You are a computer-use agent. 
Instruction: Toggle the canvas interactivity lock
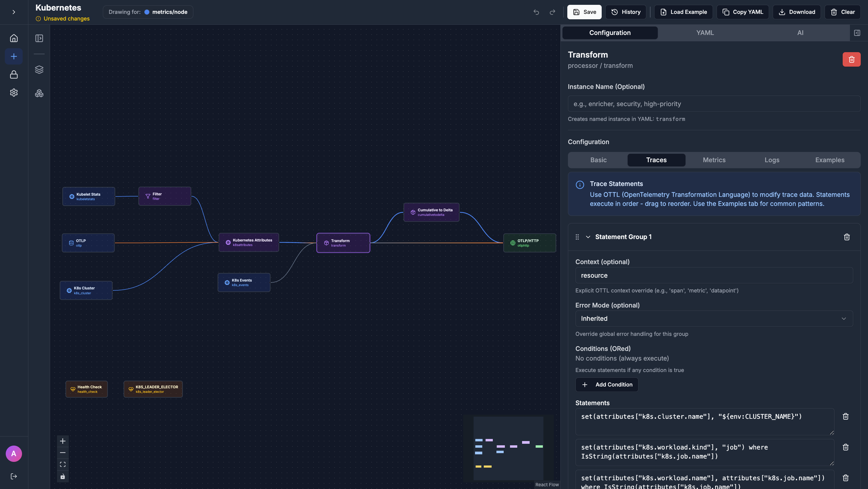pyautogui.click(x=62, y=476)
